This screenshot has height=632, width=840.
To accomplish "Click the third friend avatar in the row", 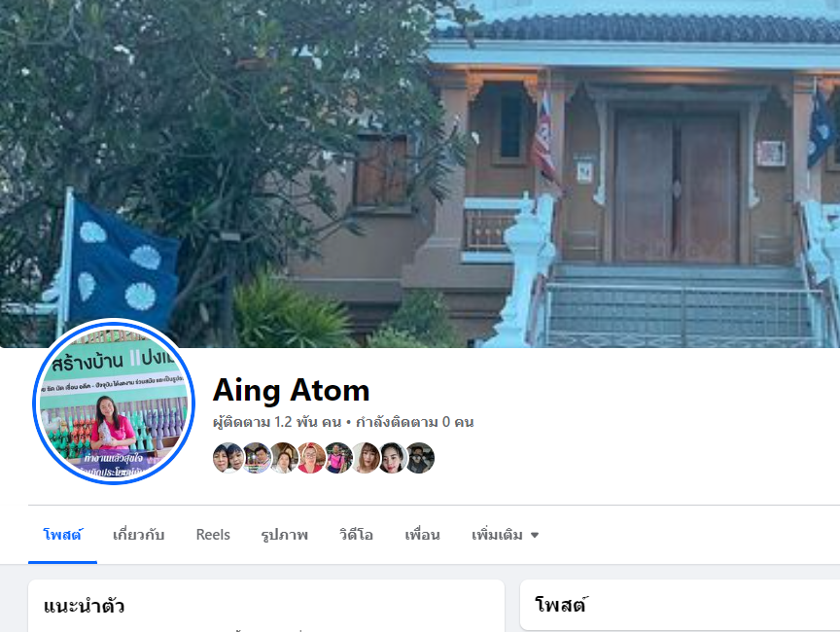I will [x=284, y=458].
